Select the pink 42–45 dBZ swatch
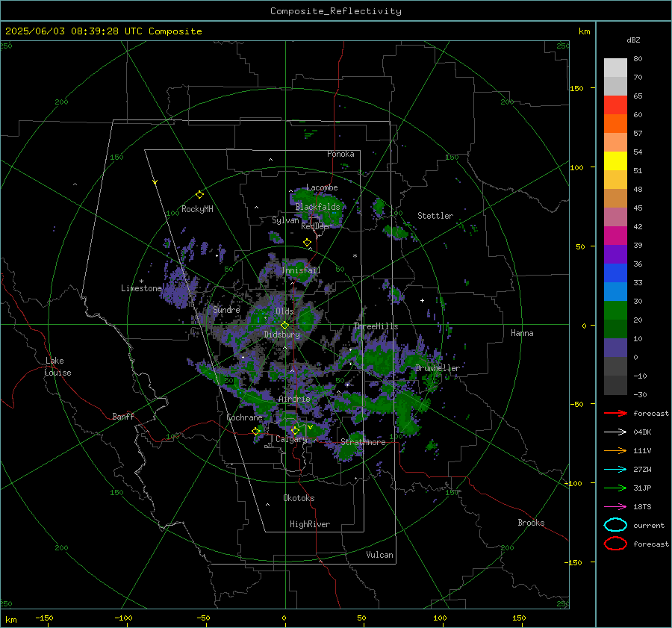 click(615, 217)
